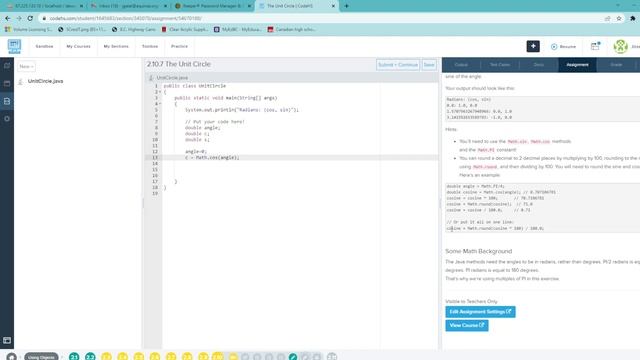Open the Clear Acrylic Supplies bookmark
640x360 pixels.
pyautogui.click(x=184, y=29)
